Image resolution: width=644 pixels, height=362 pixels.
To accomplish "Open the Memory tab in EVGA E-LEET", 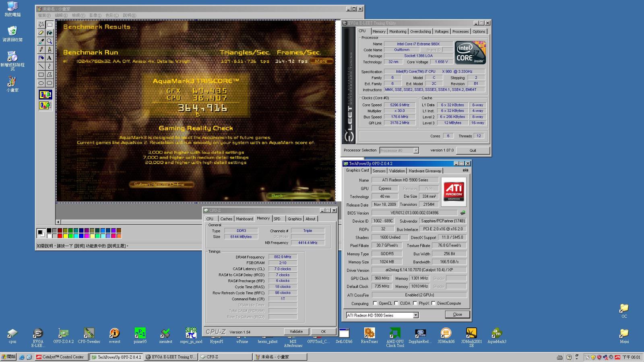I will [x=379, y=31].
